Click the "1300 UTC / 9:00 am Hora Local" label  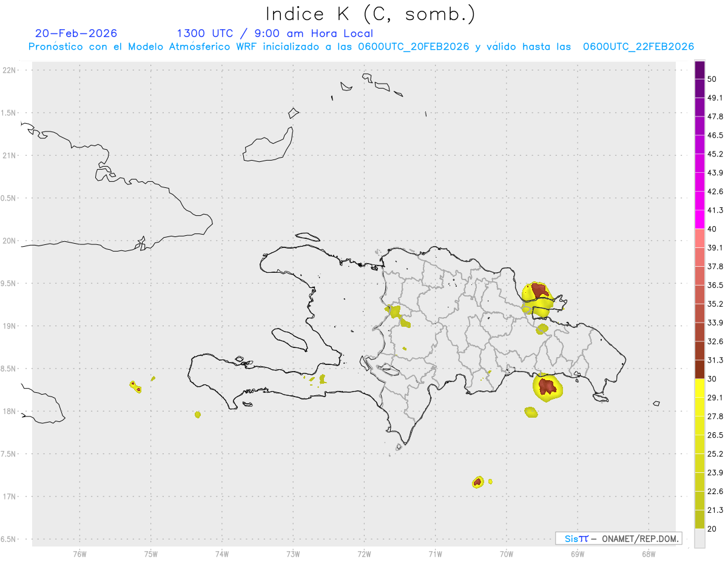pos(275,33)
